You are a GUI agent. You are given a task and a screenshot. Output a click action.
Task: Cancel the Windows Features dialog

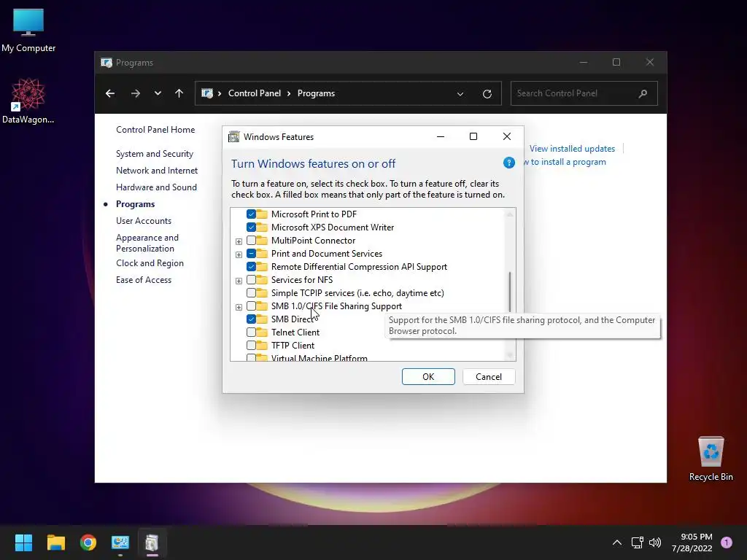489,377
